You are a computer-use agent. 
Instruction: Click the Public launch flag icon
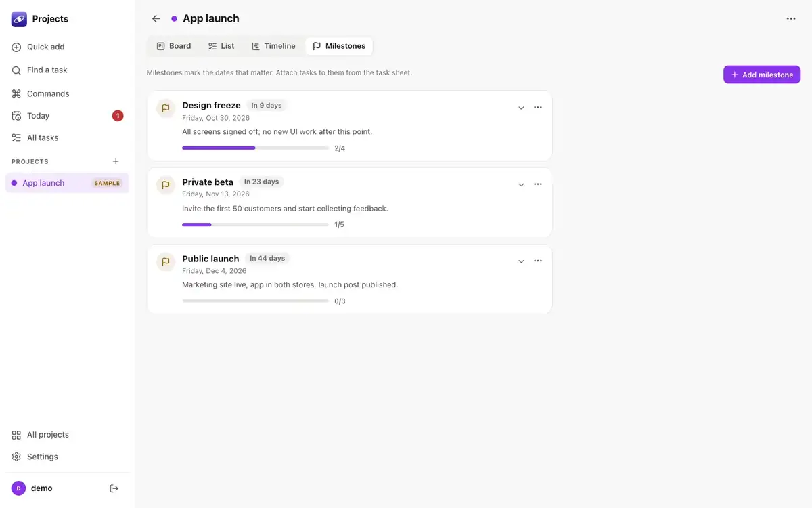(x=166, y=261)
